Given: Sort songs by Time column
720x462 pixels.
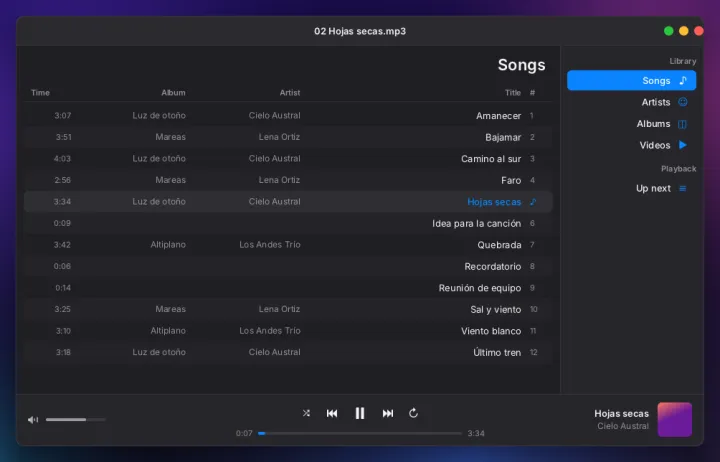Looking at the screenshot, I should [40, 93].
